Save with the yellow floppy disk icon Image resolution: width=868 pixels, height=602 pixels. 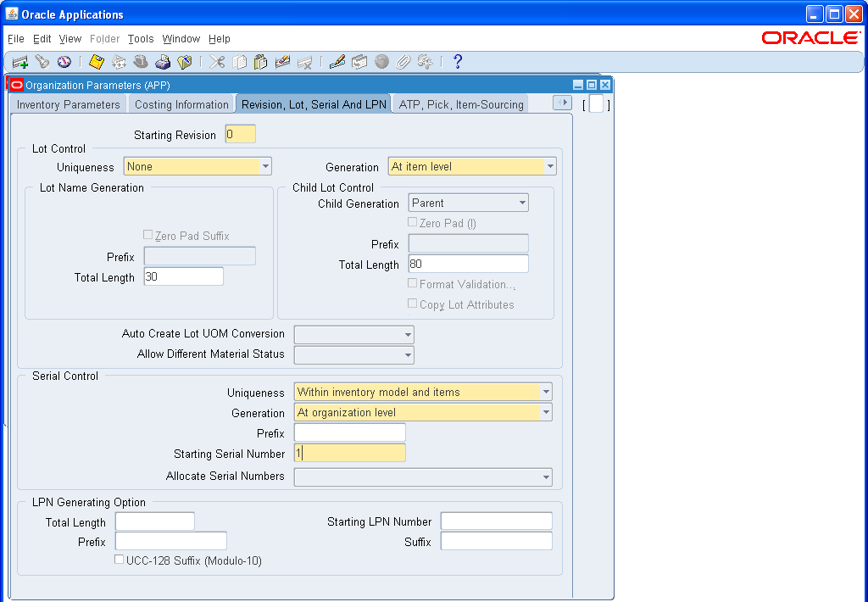coord(97,62)
